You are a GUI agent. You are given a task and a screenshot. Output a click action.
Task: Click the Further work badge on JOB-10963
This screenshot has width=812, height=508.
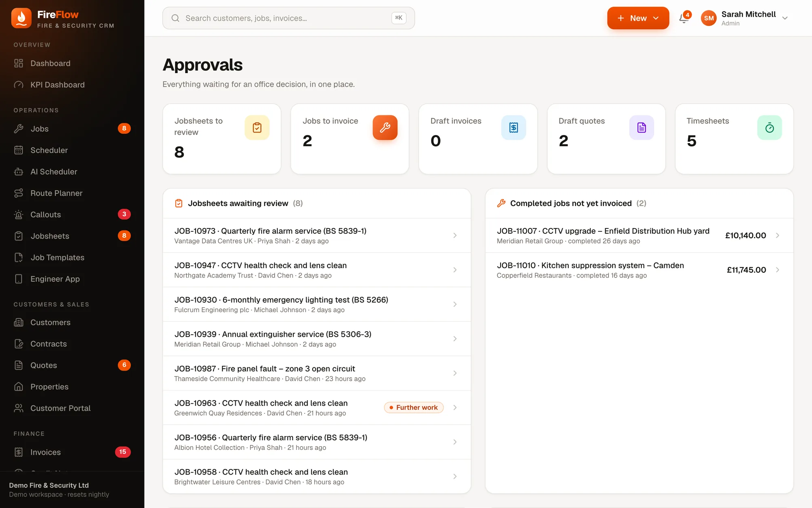pyautogui.click(x=414, y=408)
